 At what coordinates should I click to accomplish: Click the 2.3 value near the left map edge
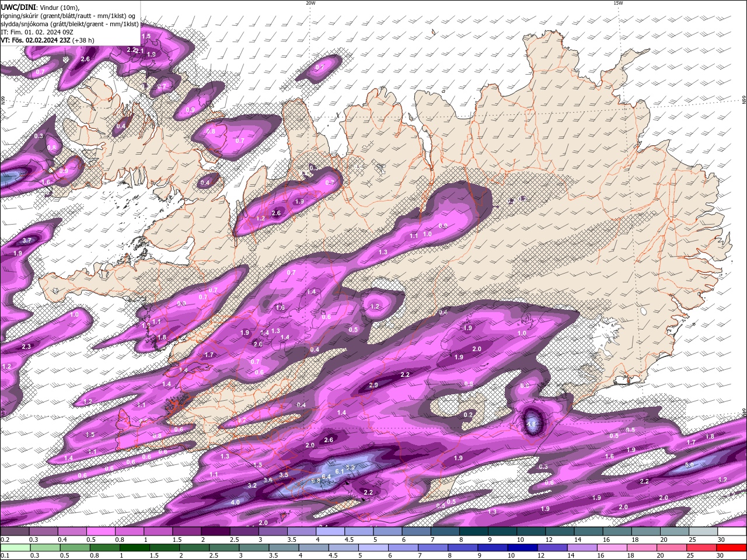pyautogui.click(x=26, y=346)
